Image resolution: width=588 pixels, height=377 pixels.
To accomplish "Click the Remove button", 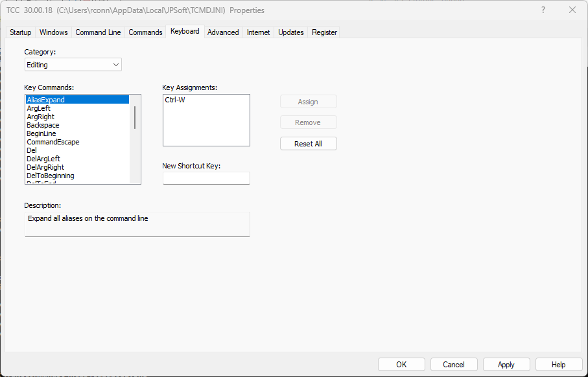I will [308, 122].
